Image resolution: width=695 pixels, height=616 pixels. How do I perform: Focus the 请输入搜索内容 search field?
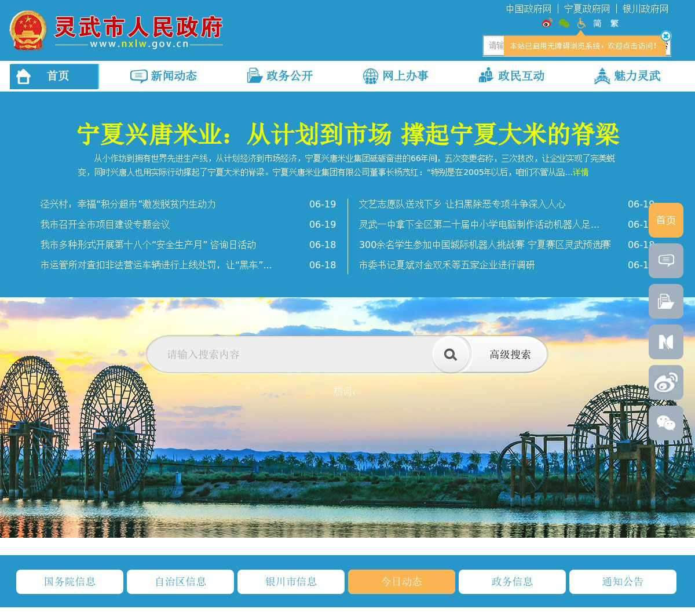[x=290, y=355]
